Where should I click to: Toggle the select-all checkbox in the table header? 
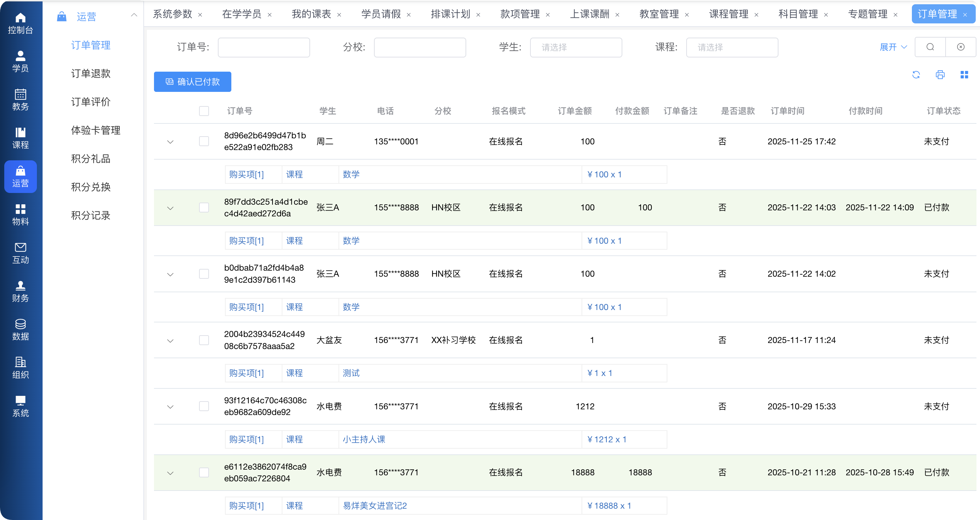tap(204, 111)
